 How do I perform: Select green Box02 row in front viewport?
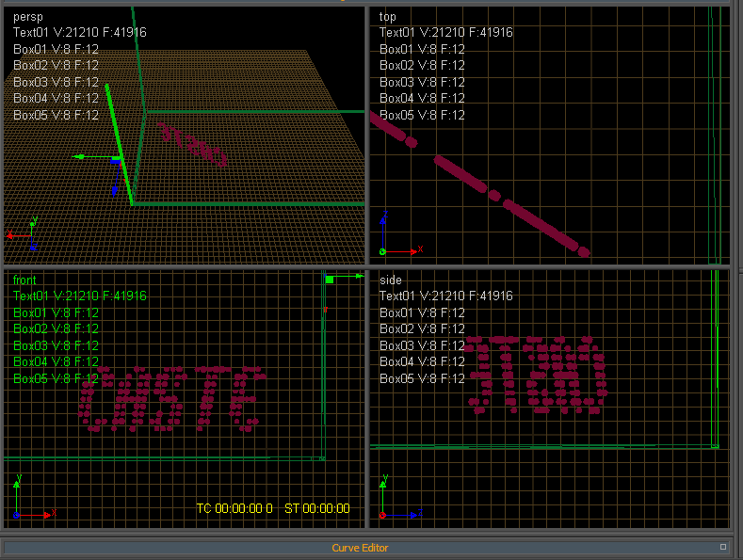point(56,328)
